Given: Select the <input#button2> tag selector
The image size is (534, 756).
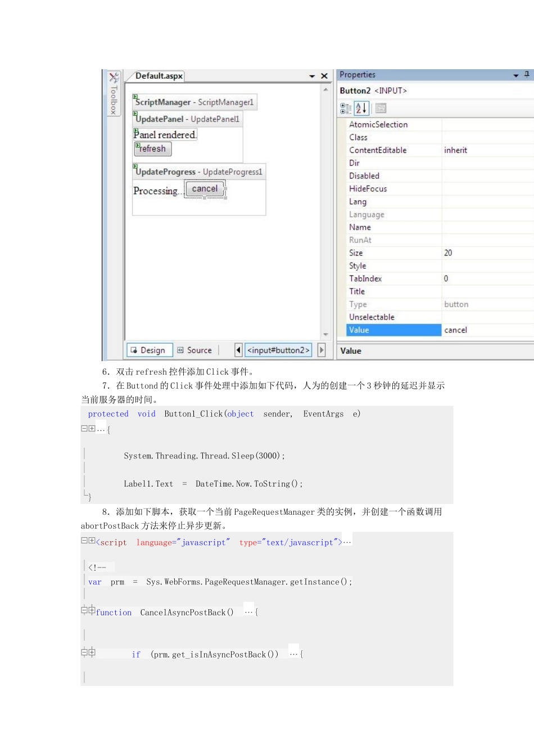Looking at the screenshot, I should [278, 350].
